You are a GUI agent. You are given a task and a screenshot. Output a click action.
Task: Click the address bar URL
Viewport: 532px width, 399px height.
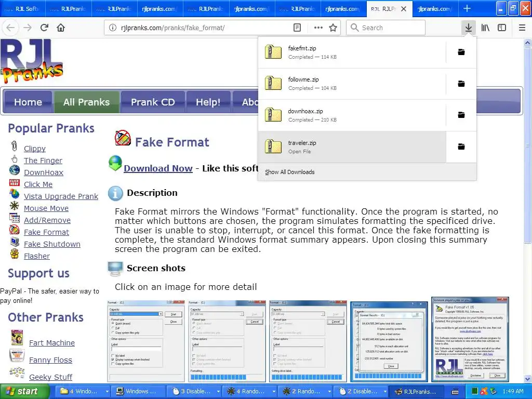point(172,28)
